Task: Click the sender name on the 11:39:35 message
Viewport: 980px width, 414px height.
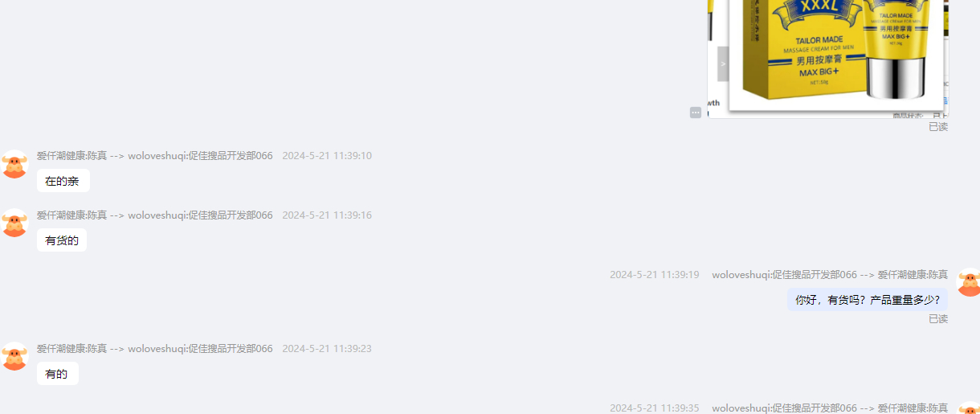Action: (x=830, y=408)
